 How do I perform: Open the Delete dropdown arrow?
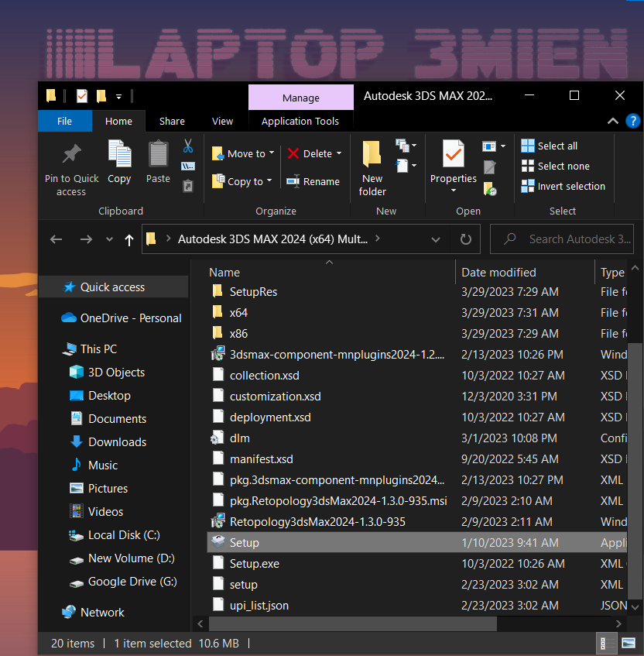[x=339, y=153]
